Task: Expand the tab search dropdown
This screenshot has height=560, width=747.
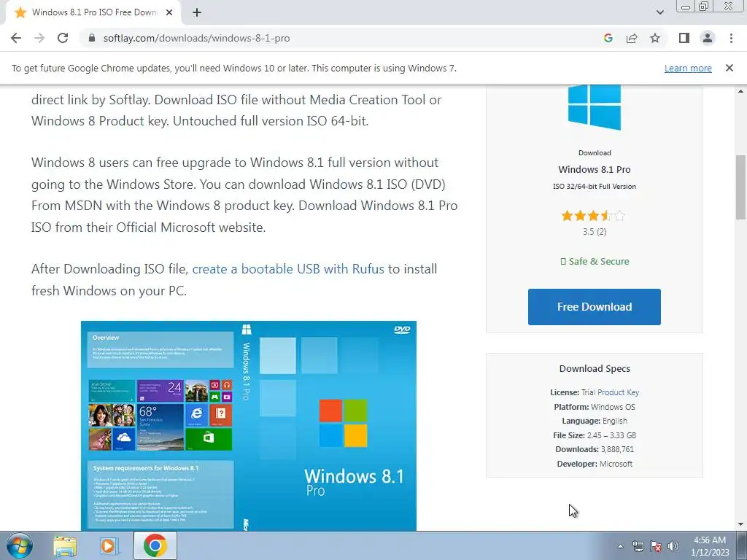Action: point(659,12)
